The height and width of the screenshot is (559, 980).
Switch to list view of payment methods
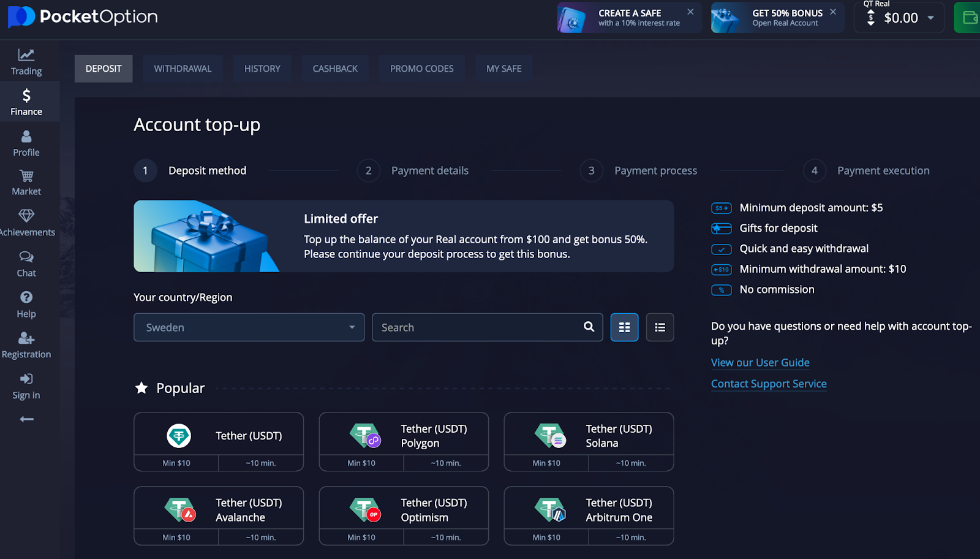click(x=660, y=327)
